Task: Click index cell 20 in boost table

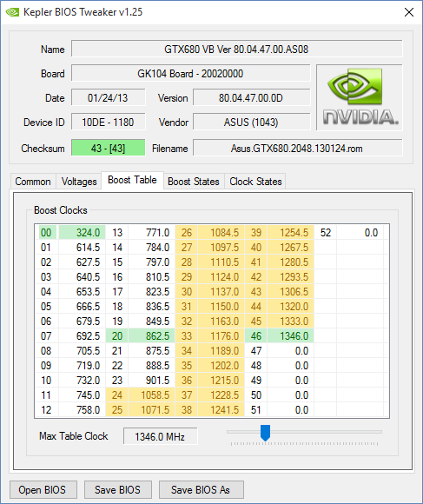Action: (x=117, y=336)
